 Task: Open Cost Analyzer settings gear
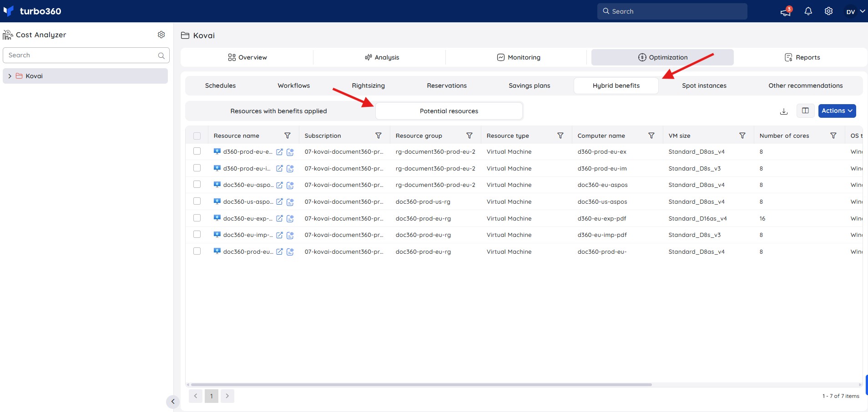click(161, 35)
